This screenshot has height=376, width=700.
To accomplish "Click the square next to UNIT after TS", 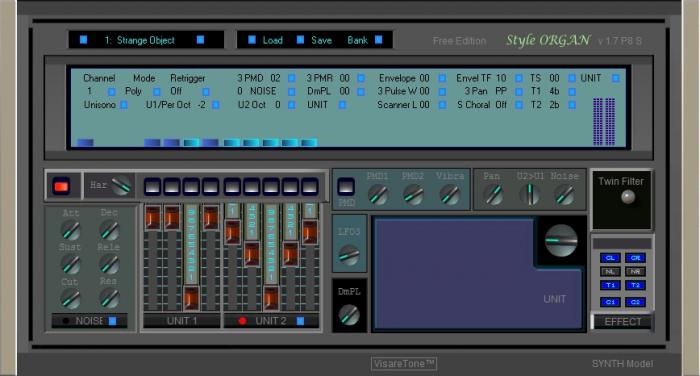I will tap(616, 79).
